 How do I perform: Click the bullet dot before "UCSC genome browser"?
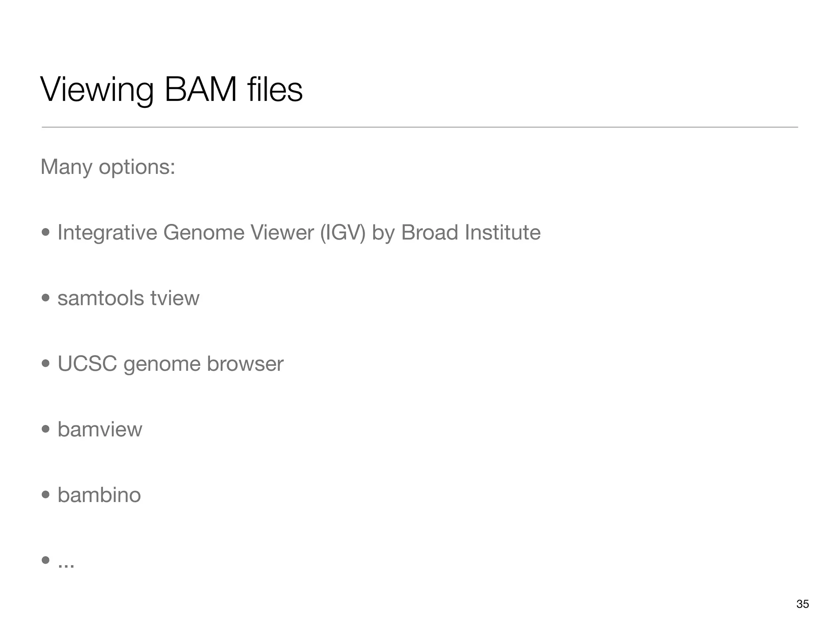[x=46, y=363]
